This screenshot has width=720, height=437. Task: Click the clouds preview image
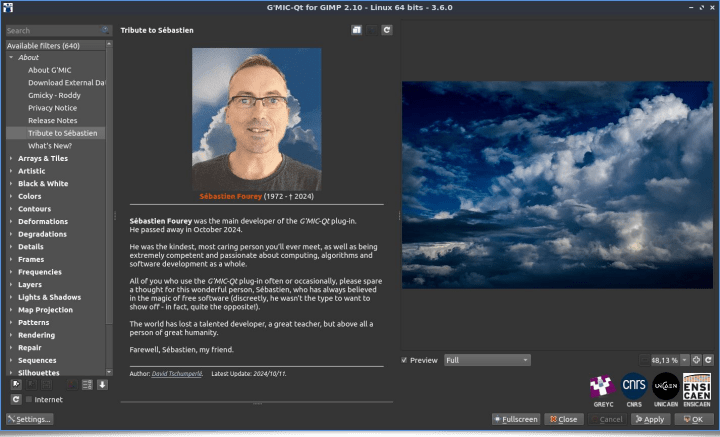(557, 185)
